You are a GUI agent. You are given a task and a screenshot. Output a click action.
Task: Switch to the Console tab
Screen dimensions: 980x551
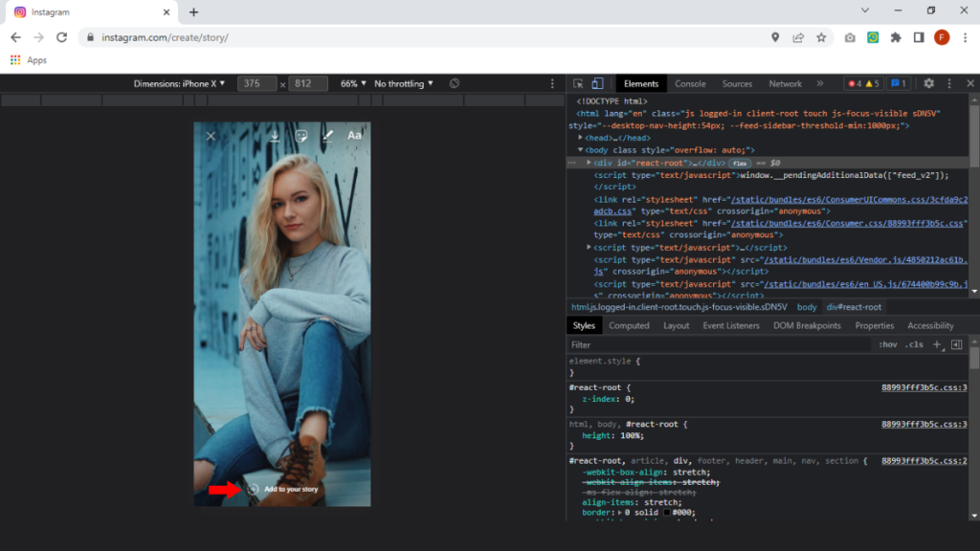[x=690, y=84]
